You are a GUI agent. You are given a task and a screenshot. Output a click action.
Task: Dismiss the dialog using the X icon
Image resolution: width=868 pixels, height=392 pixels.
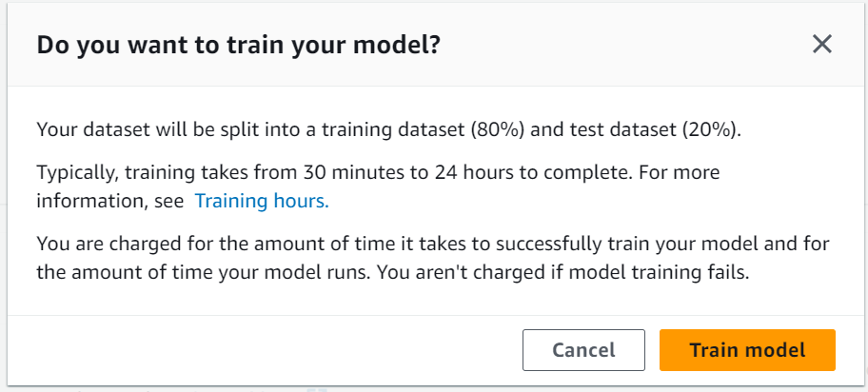[x=822, y=45]
